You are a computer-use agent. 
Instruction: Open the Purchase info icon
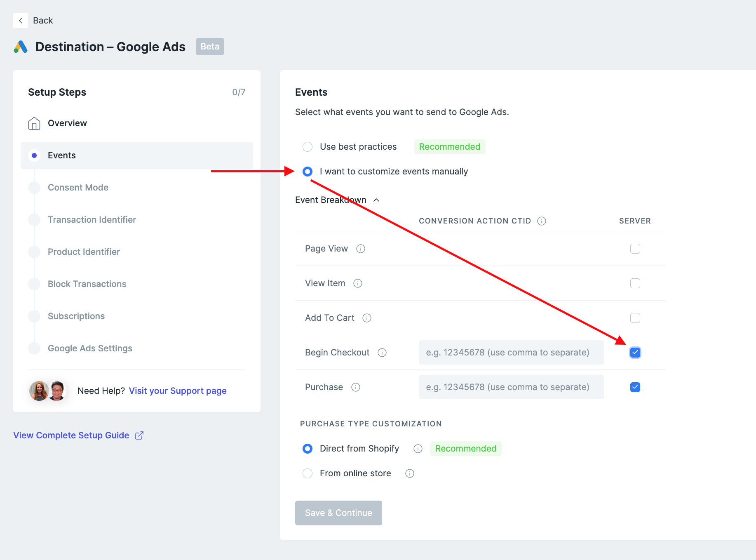coord(356,387)
